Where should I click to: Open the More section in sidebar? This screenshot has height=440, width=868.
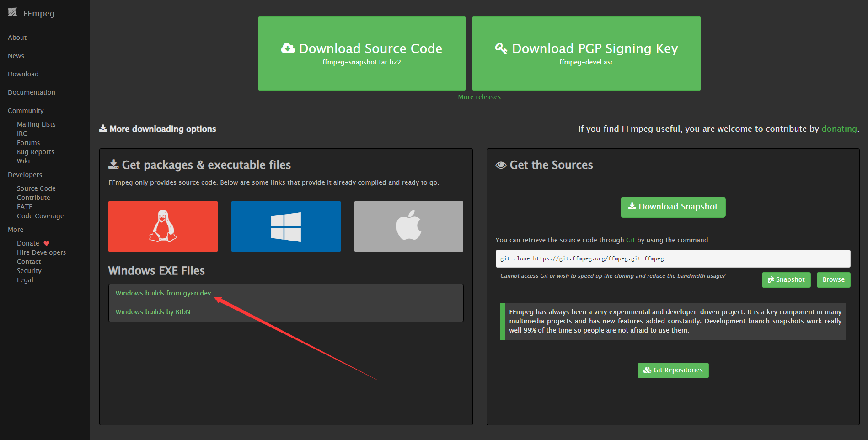(16, 230)
